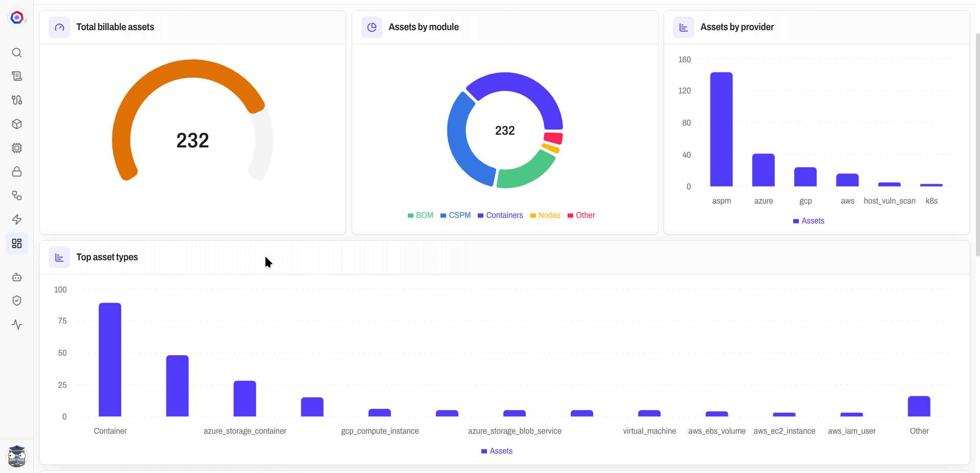This screenshot has height=473, width=980.
Task: Open the cube package sidebar icon
Action: pyautogui.click(x=17, y=124)
